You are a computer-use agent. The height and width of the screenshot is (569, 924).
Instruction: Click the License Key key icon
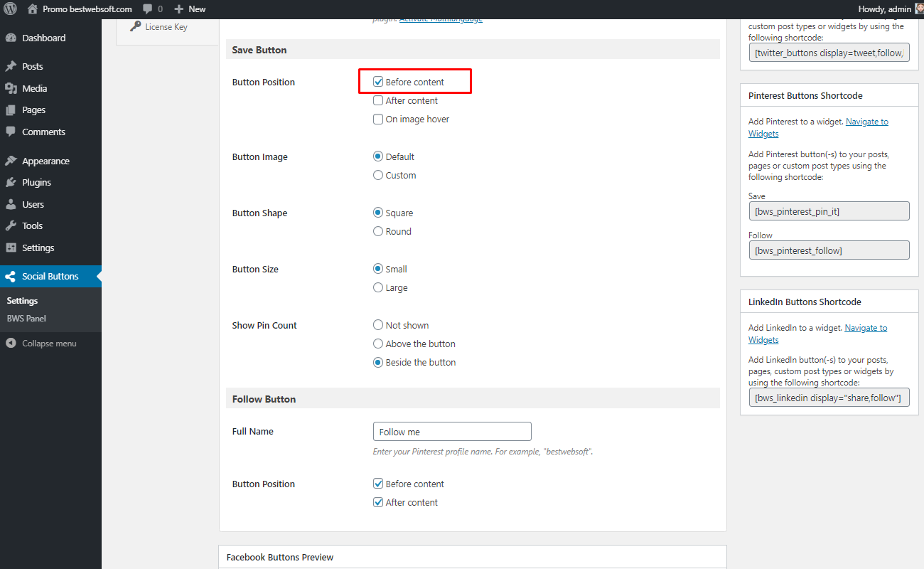[x=136, y=27]
